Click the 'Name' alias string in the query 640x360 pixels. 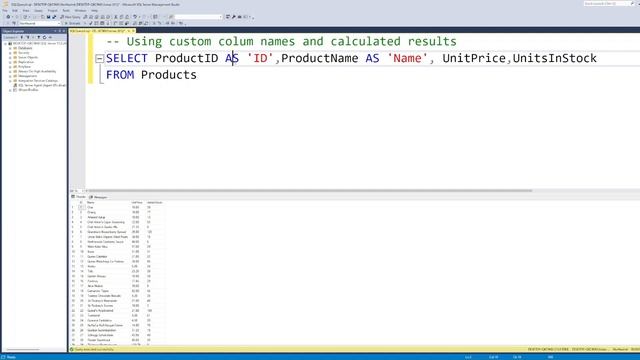pos(407,58)
